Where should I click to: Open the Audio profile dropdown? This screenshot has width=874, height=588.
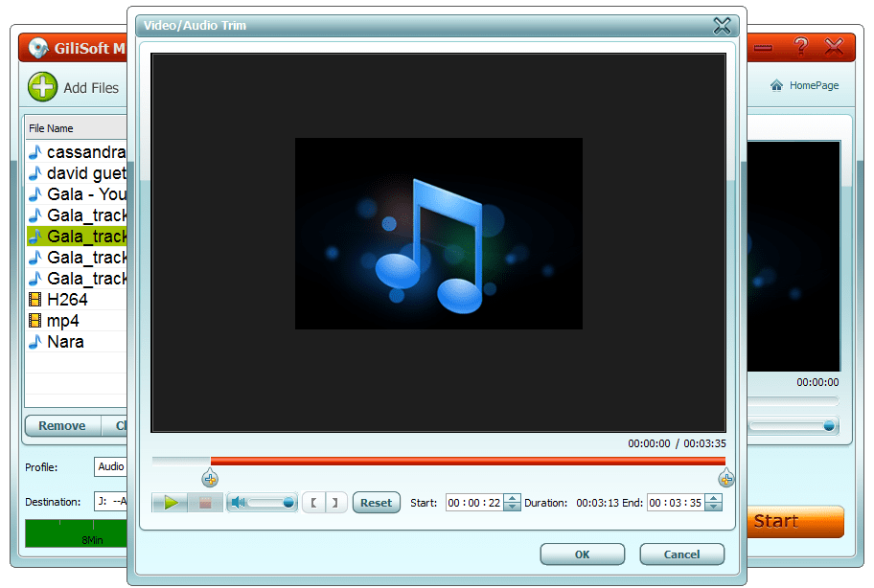click(110, 466)
